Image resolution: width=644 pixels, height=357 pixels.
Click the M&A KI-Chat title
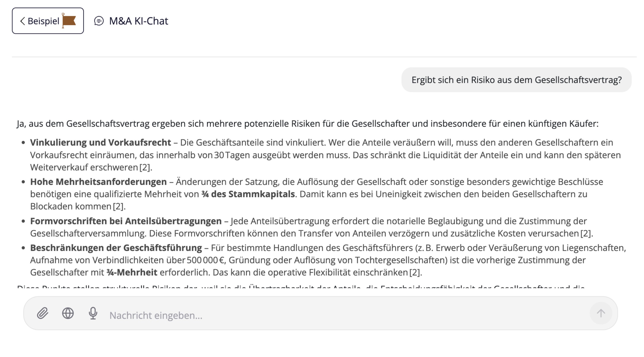point(139,21)
